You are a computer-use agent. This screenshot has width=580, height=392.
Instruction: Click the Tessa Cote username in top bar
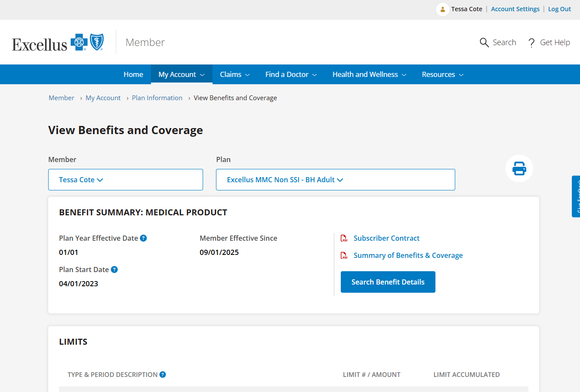(x=467, y=9)
